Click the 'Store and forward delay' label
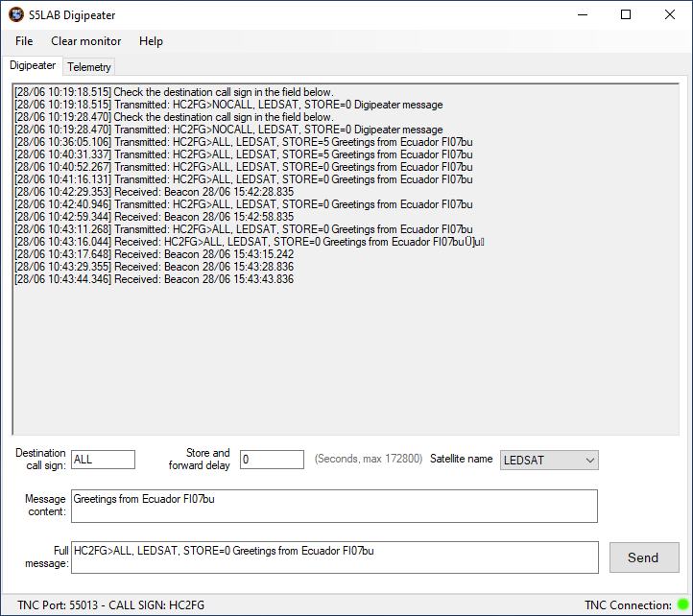 [200, 460]
